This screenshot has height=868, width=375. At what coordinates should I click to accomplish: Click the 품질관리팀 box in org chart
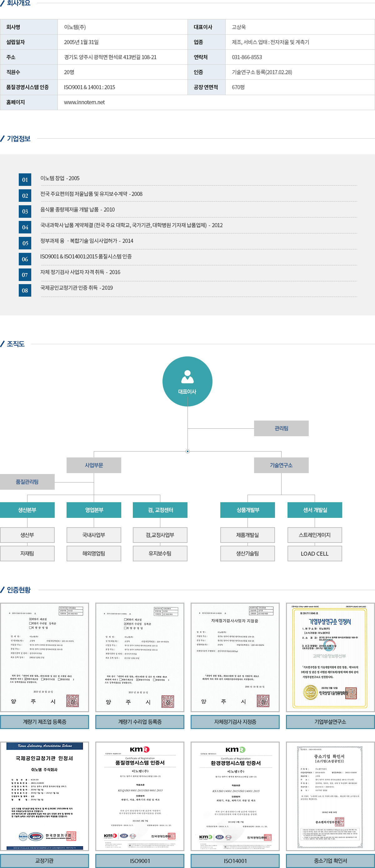(27, 482)
